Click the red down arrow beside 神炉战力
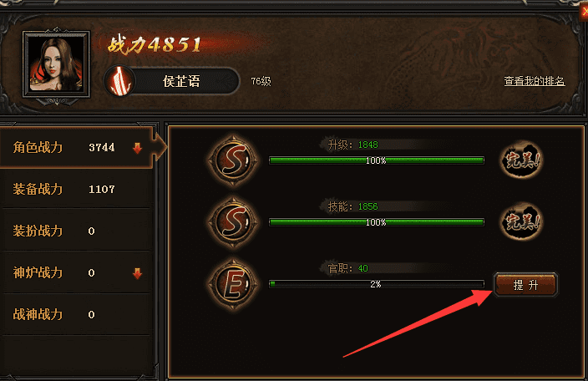This screenshot has height=381, width=588. pos(137,274)
